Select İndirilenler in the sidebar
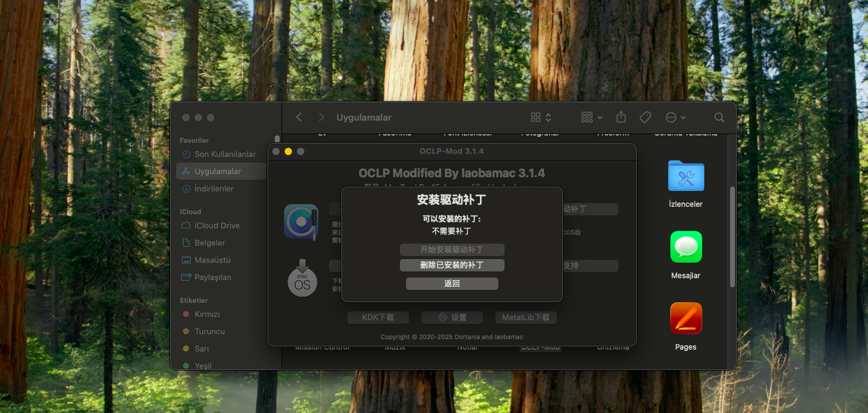The height and width of the screenshot is (413, 868). (214, 189)
